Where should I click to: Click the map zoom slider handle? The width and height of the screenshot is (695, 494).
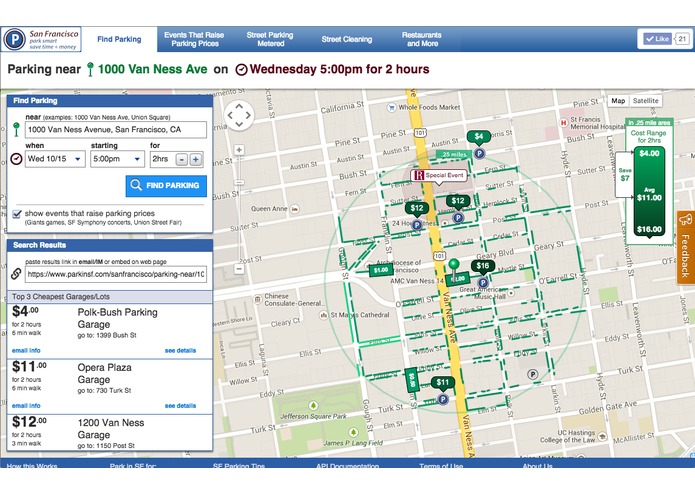point(239,182)
